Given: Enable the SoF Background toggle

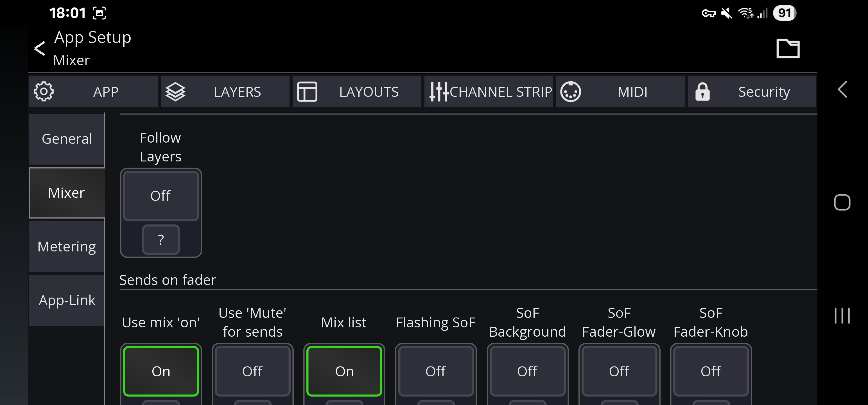Looking at the screenshot, I should (x=527, y=371).
